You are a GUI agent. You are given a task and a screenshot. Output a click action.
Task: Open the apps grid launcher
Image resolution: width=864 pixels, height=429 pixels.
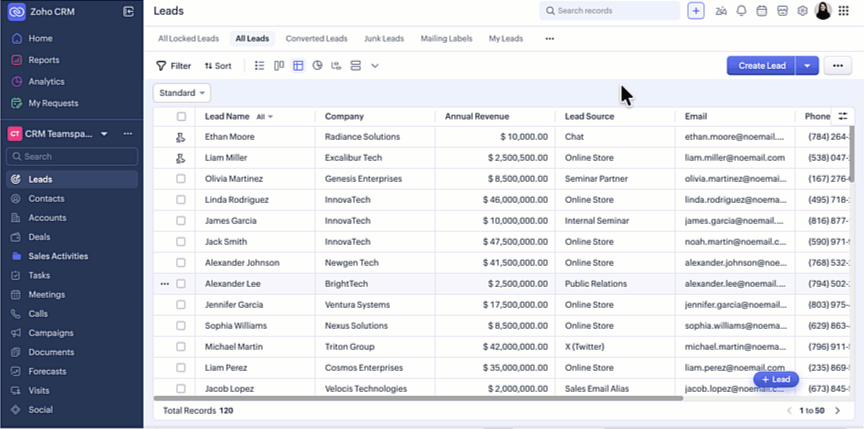[844, 11]
